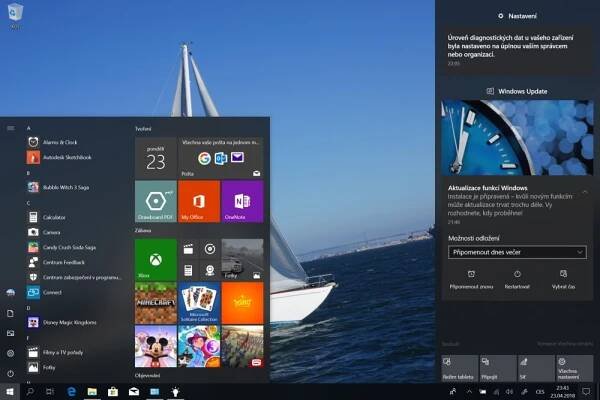Open Autodesk Sketchbook from app list
Image resolution: width=600 pixels, height=400 pixels.
pyautogui.click(x=66, y=157)
